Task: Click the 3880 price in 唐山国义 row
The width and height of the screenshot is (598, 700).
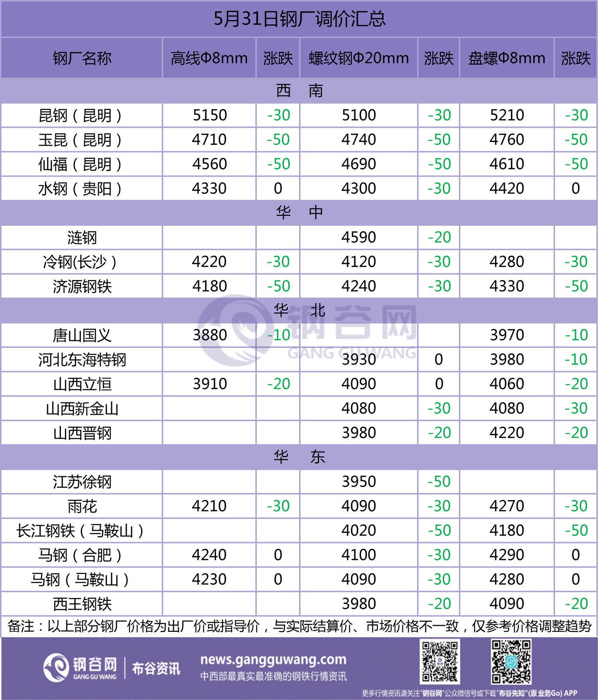Action: 210,335
